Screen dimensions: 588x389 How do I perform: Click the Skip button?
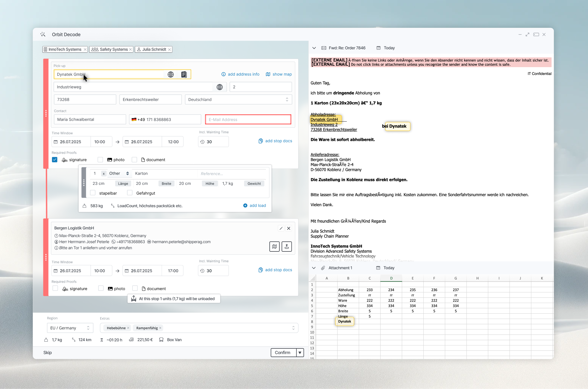(47, 353)
